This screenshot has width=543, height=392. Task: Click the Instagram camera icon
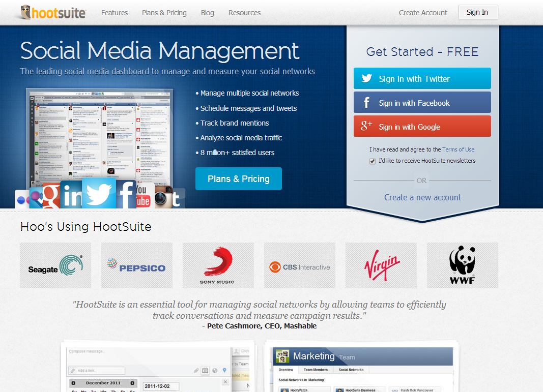click(x=163, y=197)
